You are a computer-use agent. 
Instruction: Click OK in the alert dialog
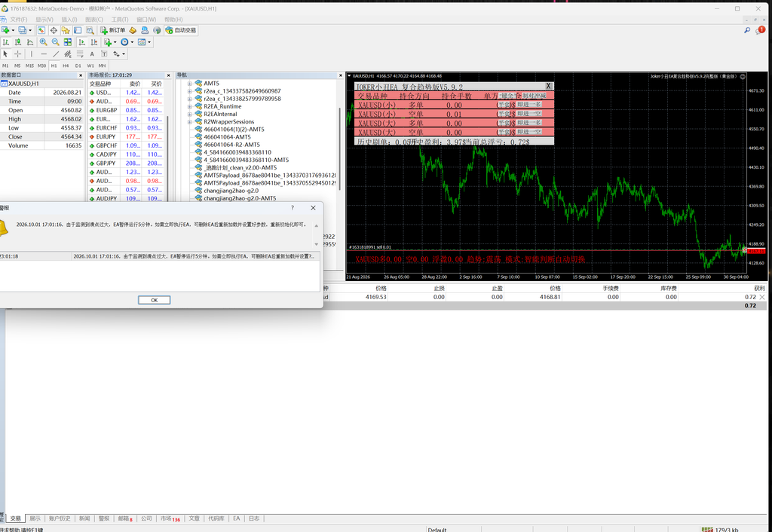click(x=154, y=300)
